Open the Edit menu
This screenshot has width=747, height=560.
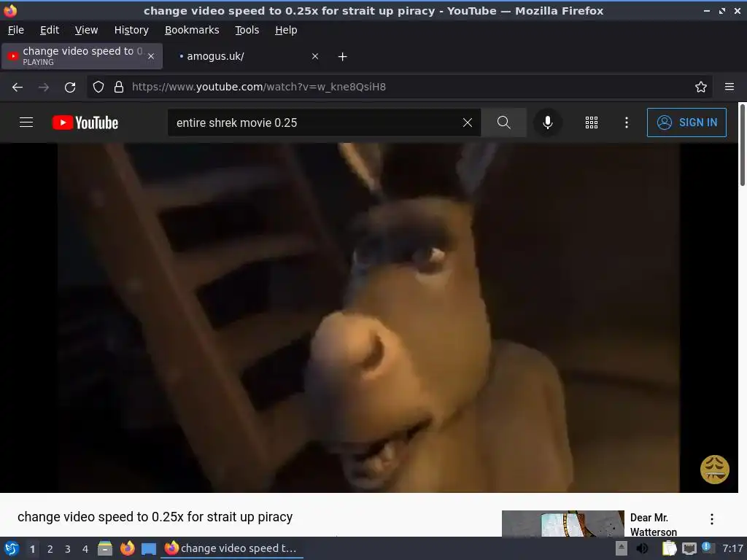pyautogui.click(x=50, y=30)
